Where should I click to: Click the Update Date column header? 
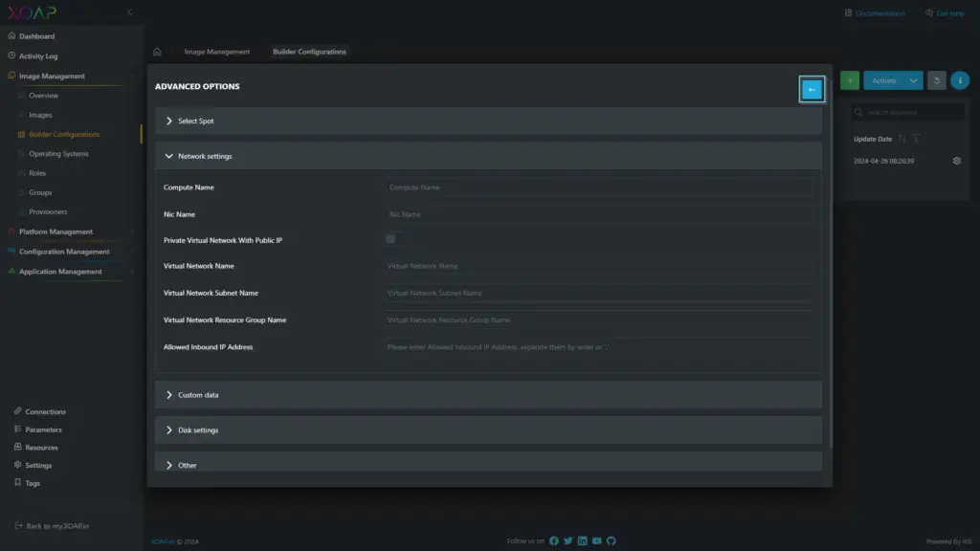point(873,139)
